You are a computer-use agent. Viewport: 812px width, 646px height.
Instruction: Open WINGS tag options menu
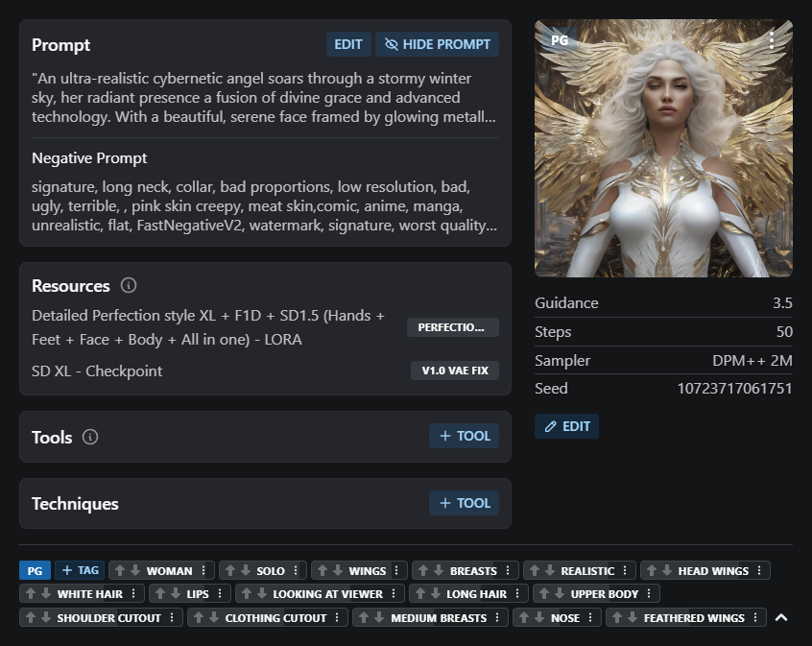(396, 570)
